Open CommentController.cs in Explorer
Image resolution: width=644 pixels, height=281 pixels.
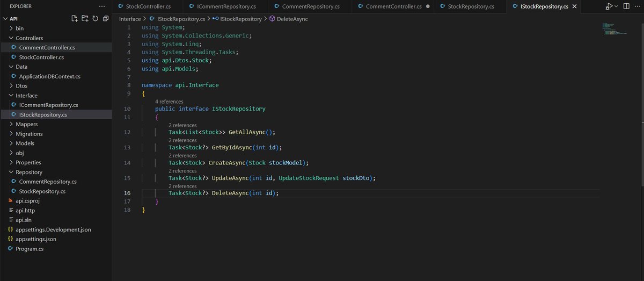pos(47,47)
